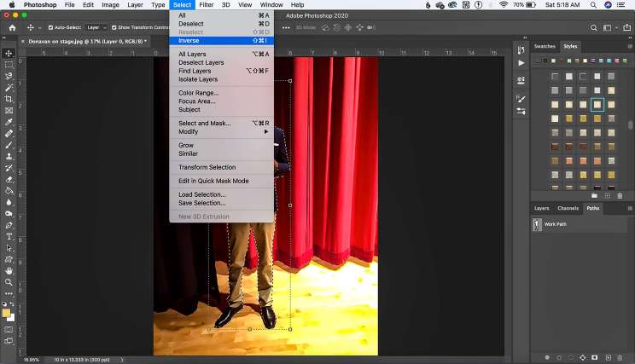Image resolution: width=635 pixels, height=364 pixels.
Task: Select the Work Path item
Action: [x=555, y=224]
